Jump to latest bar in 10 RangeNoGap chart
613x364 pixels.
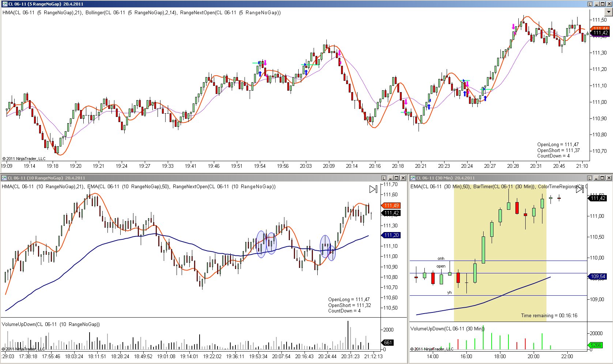(x=373, y=189)
